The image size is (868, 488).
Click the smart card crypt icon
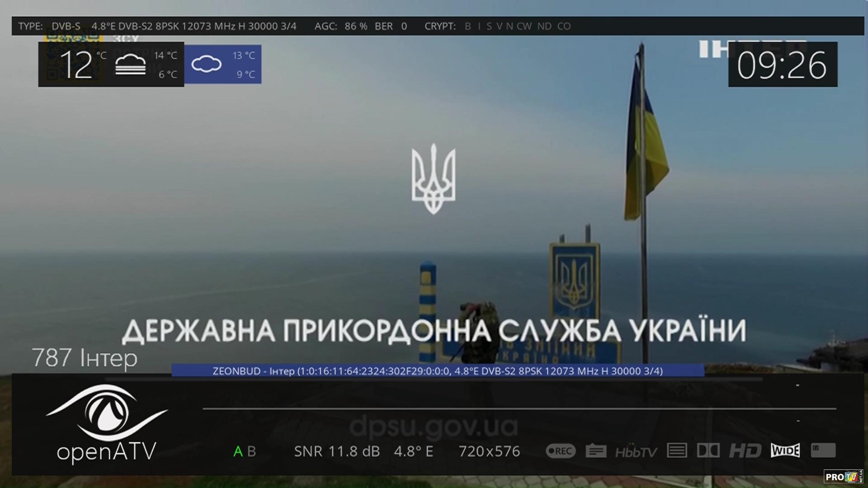[823, 450]
